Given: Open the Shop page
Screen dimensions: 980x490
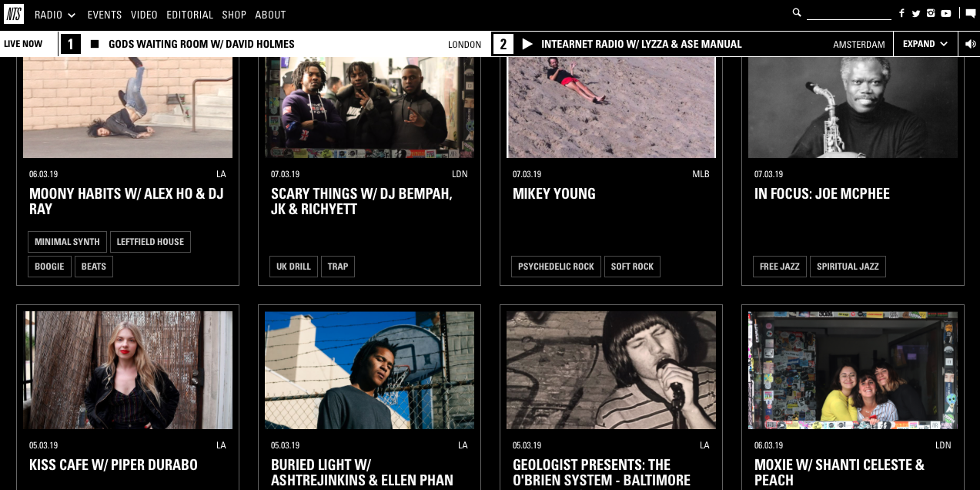Looking at the screenshot, I should (234, 15).
